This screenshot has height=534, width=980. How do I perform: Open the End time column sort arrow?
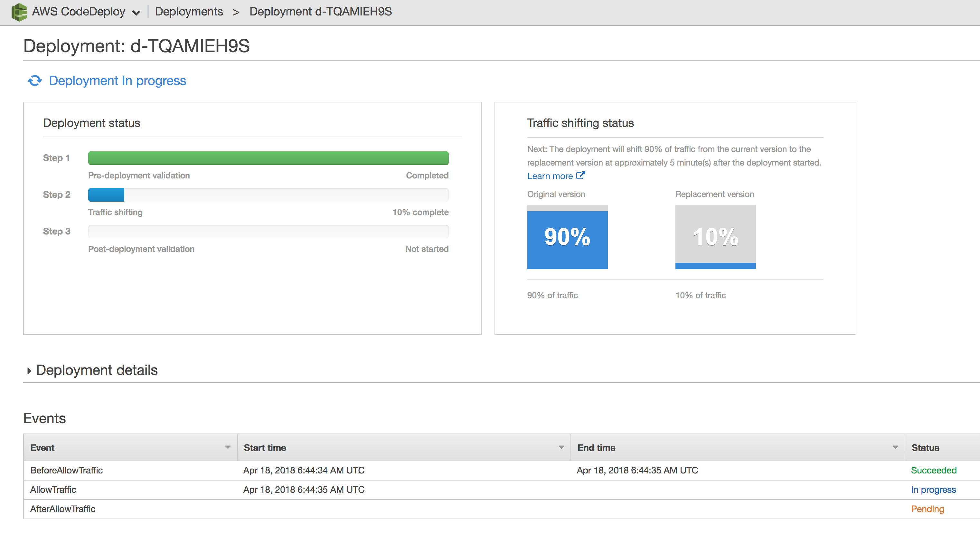895,447
